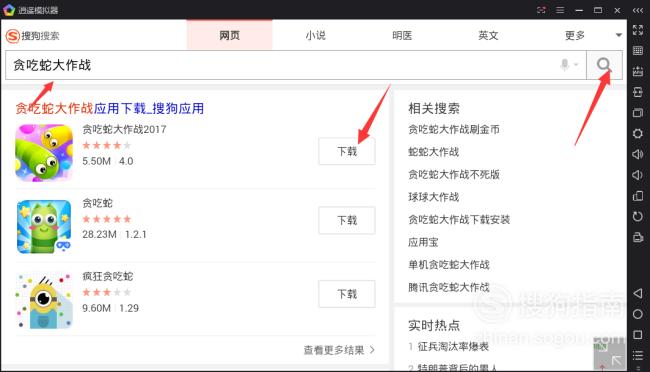Click the 疯狂贪吃蛇 app title
This screenshot has height=372, width=650.
[107, 277]
